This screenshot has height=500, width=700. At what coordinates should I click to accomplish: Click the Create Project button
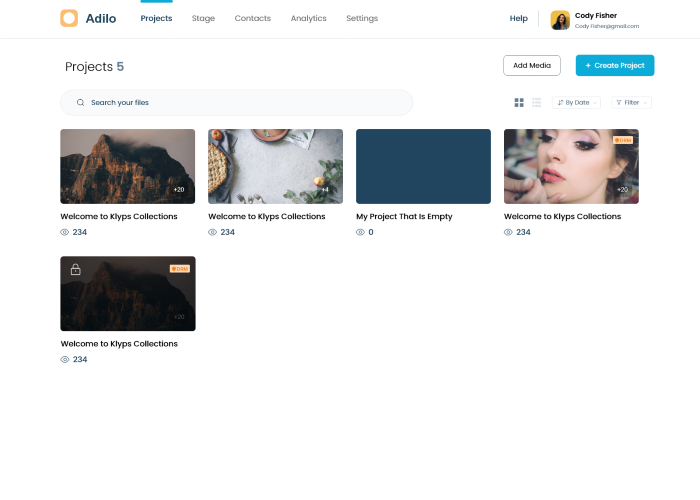615,65
